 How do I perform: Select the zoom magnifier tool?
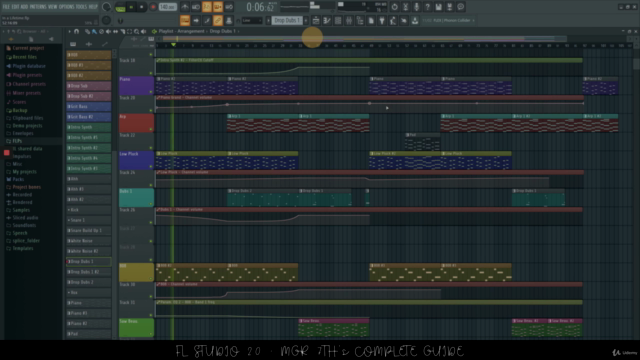click(x=136, y=31)
